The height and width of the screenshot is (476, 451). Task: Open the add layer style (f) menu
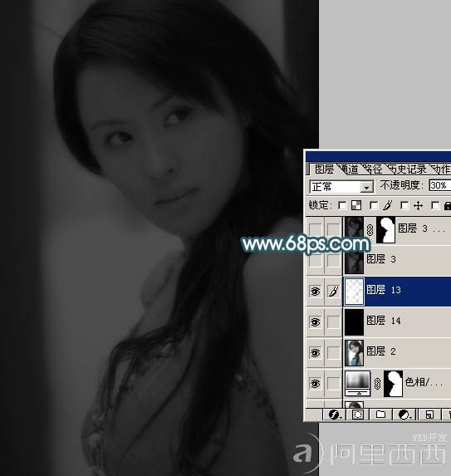click(335, 415)
